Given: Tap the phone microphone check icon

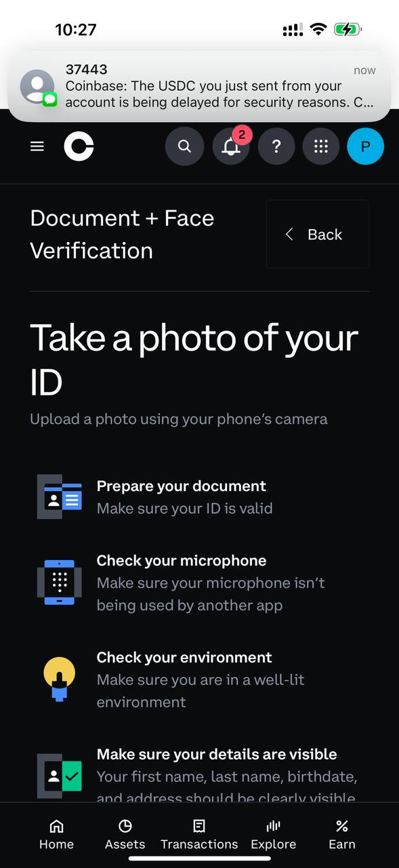Looking at the screenshot, I should 60,583.
